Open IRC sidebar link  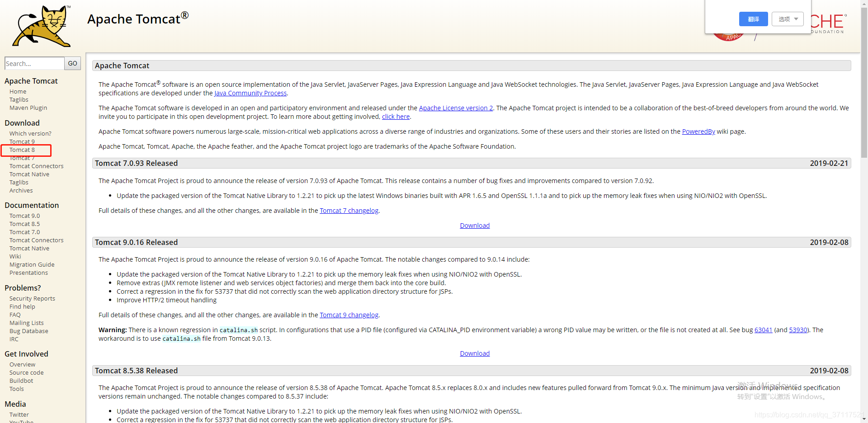(14, 339)
